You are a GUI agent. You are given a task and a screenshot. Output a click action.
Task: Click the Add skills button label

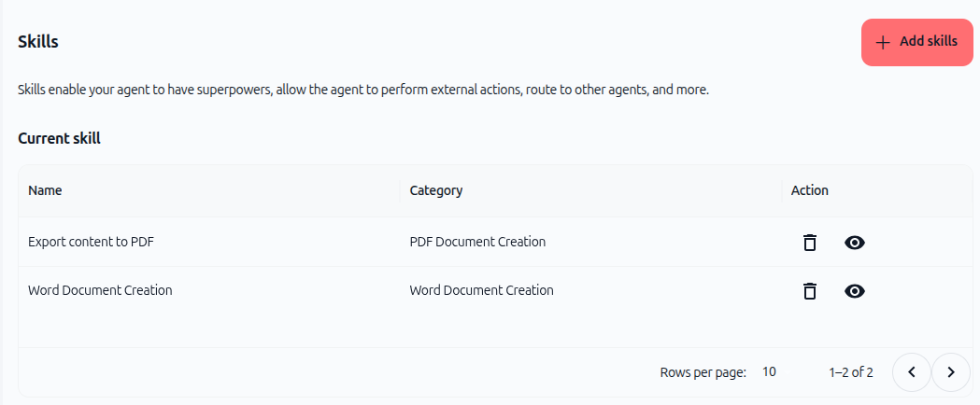(928, 41)
